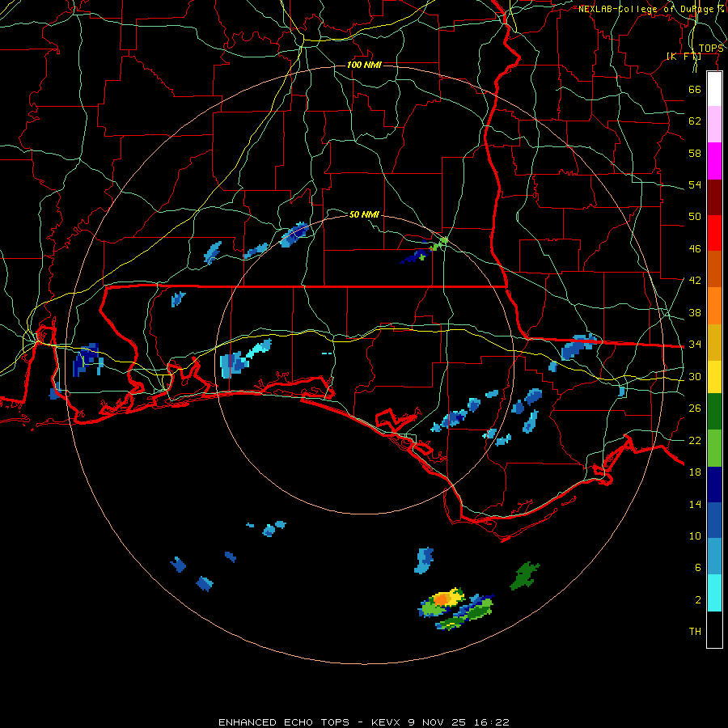The image size is (728, 728).
Task: Click legend value '18'
Action: [x=695, y=472]
